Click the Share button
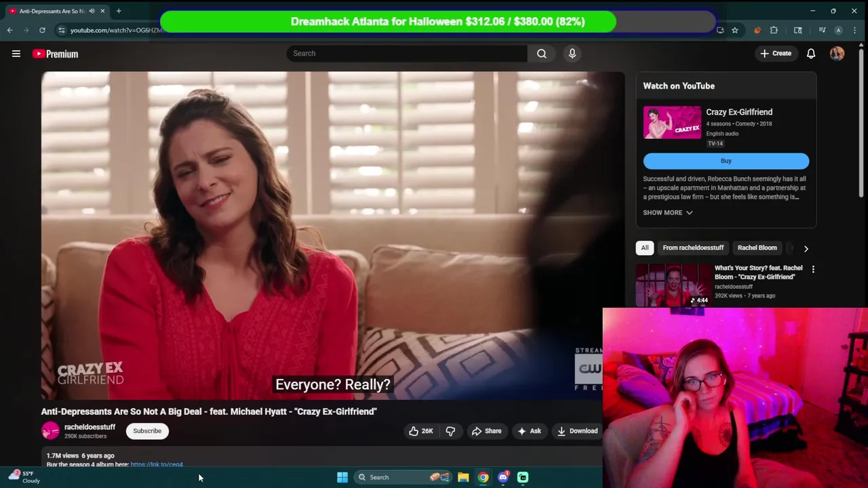868x488 pixels. click(486, 431)
